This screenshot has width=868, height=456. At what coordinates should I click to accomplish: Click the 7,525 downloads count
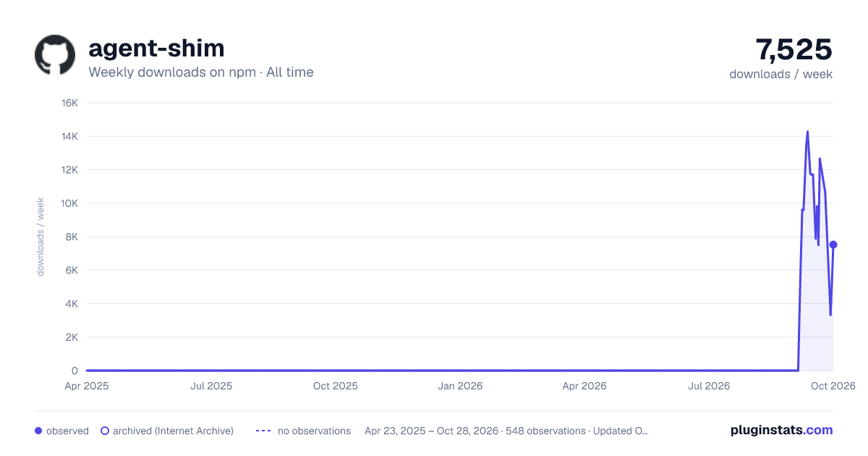pyautogui.click(x=794, y=49)
